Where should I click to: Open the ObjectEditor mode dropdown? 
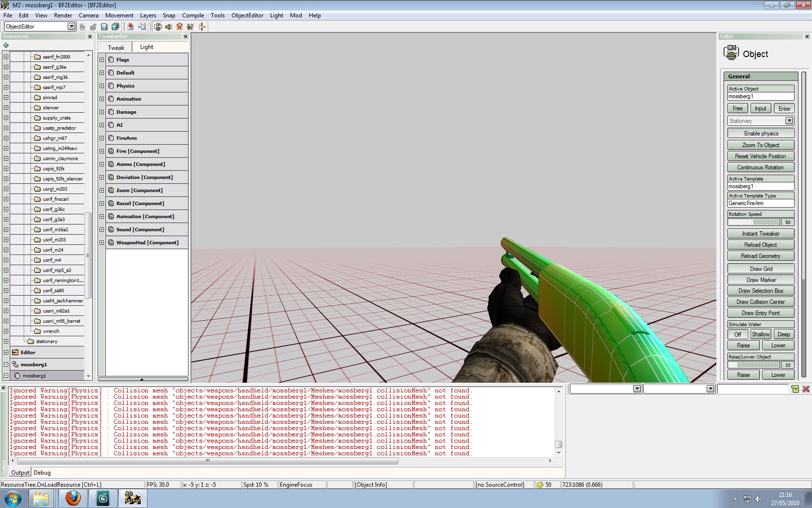72,27
